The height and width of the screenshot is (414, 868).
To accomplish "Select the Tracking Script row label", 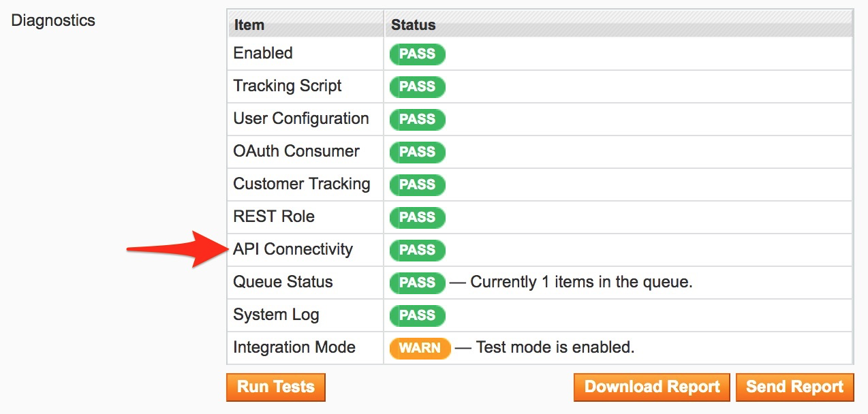I will 288,86.
